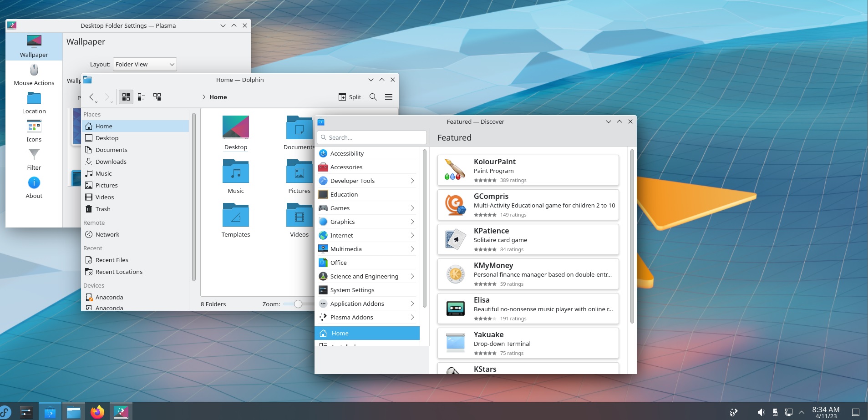Switch Dolphin to Icons view mode
868x420 pixels.
(126, 97)
